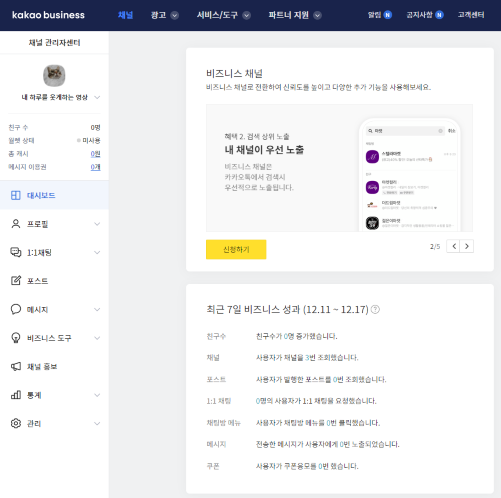Go to 고객센터

point(471,15)
